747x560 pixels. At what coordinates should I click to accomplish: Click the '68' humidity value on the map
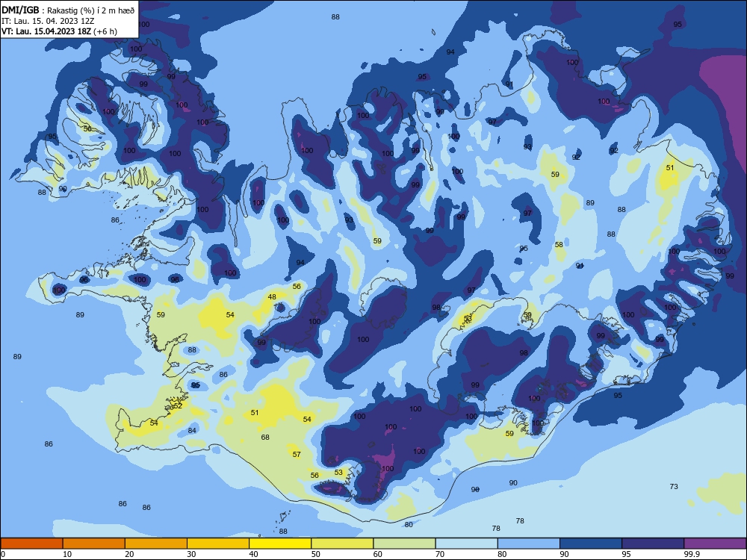click(x=265, y=437)
